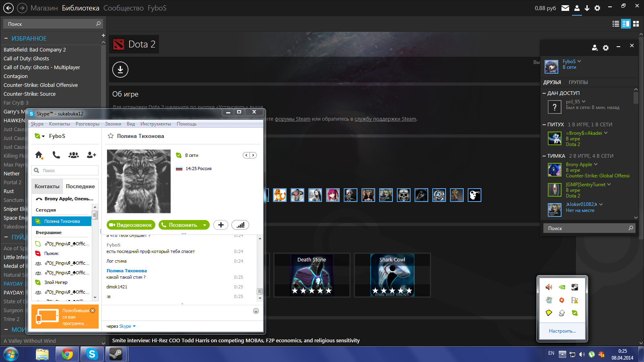This screenshot has height=362, width=644.
Task: Collapse ТИМКА friends group
Action: pos(544,156)
